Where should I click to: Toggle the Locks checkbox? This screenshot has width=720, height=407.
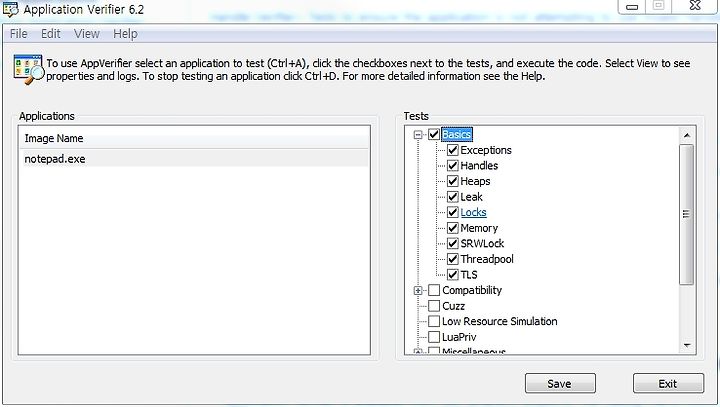point(453,212)
